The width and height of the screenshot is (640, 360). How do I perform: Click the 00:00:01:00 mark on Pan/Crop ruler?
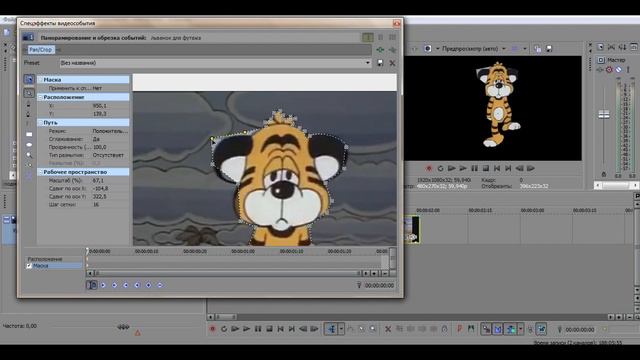[243, 251]
